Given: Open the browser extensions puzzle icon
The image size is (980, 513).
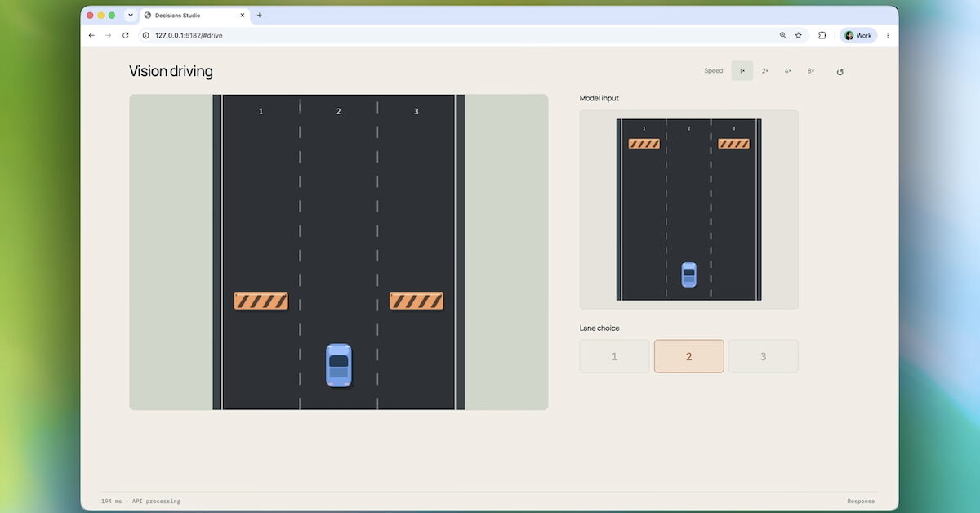Looking at the screenshot, I should (822, 35).
